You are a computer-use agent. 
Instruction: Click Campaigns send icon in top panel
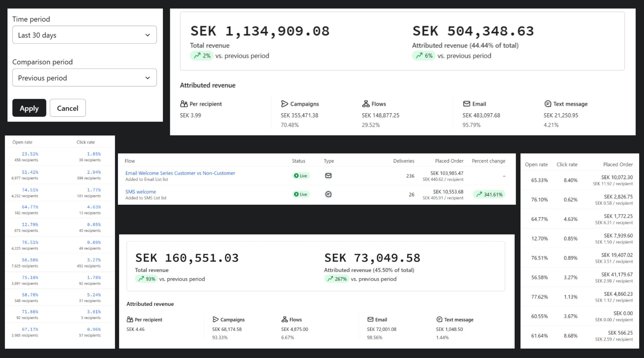pos(285,104)
